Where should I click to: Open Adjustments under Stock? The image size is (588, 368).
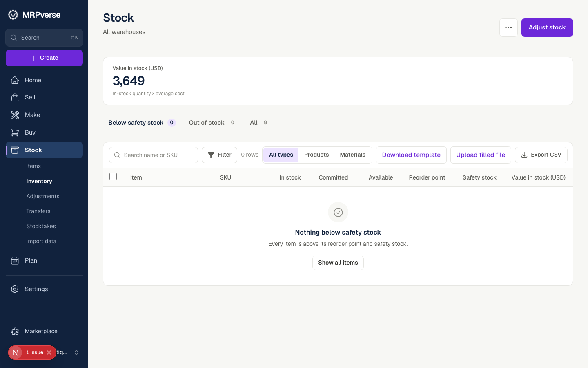[x=43, y=196]
